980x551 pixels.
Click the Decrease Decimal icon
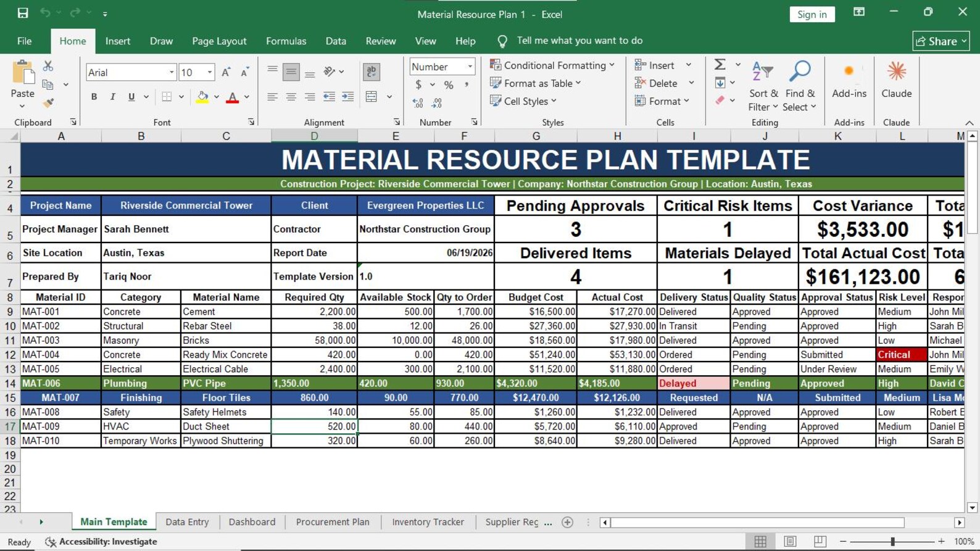pos(437,103)
